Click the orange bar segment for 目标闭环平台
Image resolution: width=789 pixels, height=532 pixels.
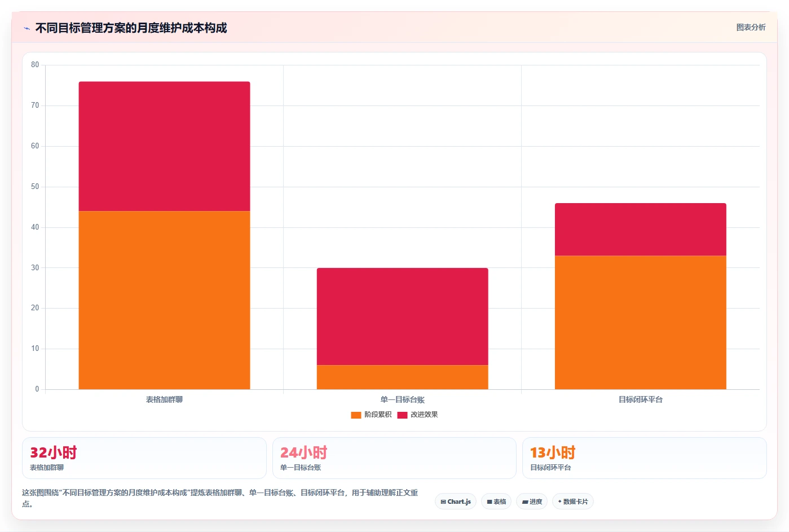640,322
